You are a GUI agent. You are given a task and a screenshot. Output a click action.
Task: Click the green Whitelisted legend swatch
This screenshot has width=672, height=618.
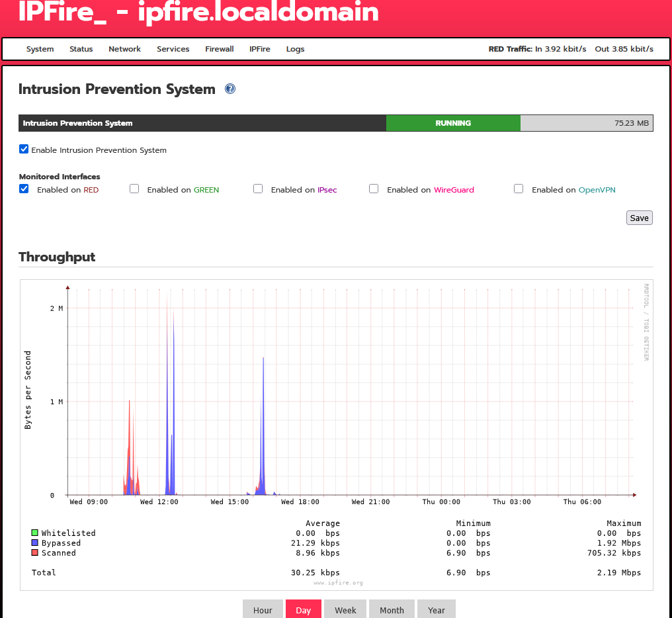coord(34,533)
